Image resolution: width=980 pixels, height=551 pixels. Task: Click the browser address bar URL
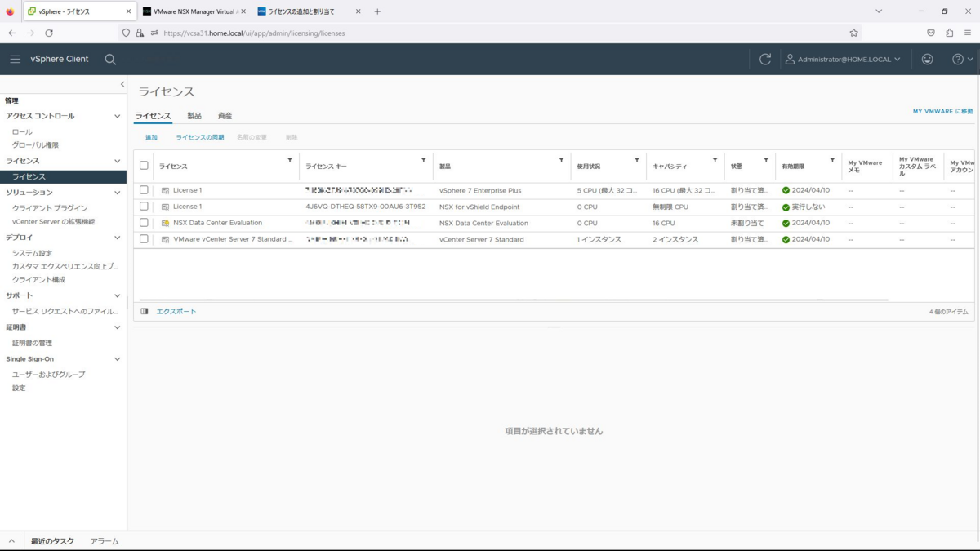pos(254,33)
